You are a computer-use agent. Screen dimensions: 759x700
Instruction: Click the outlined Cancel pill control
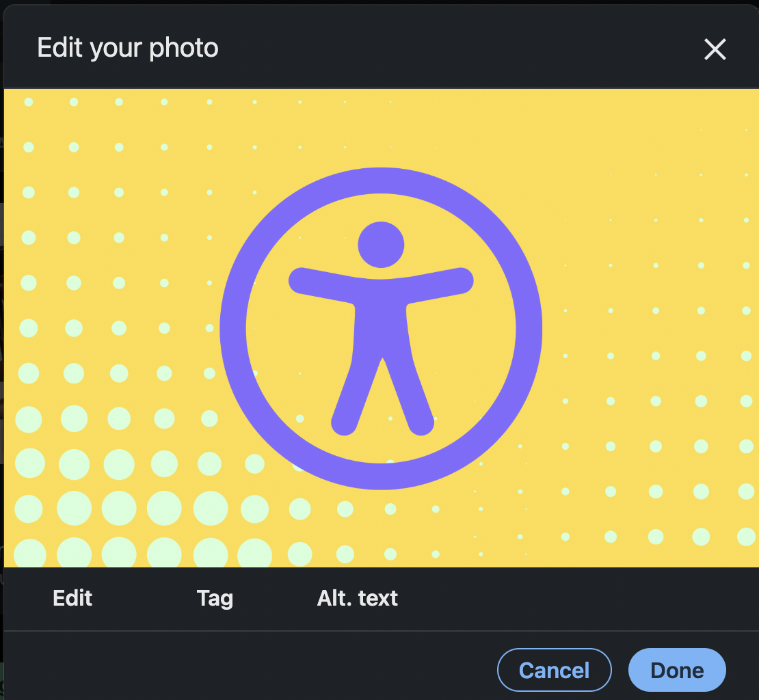click(x=554, y=670)
